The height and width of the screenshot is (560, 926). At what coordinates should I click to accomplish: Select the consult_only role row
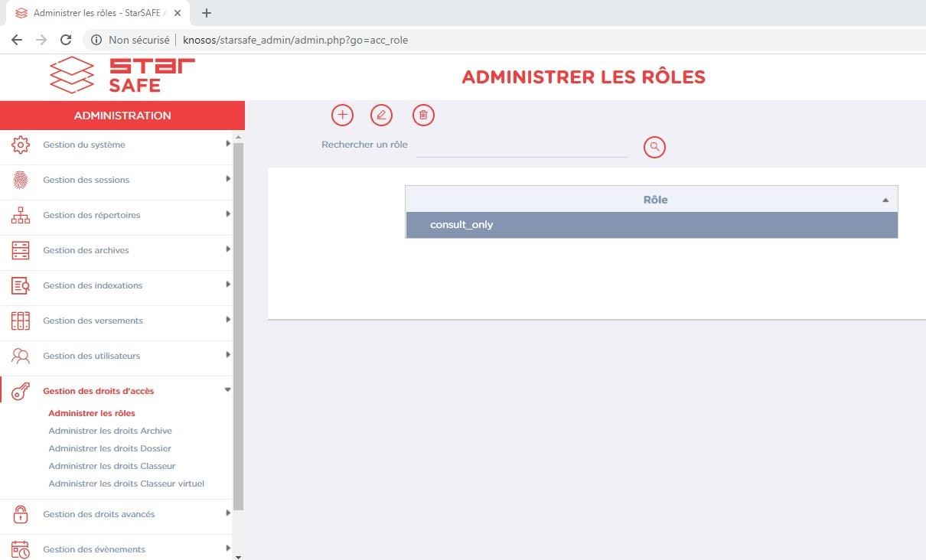651,225
